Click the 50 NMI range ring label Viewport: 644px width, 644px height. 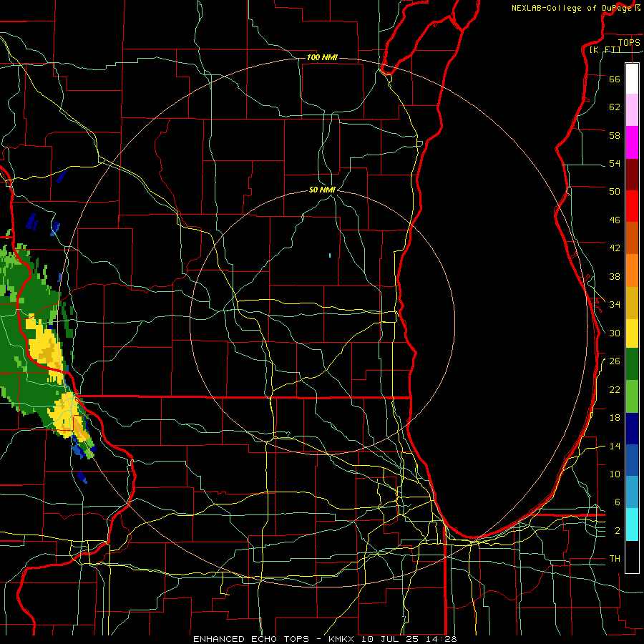[x=322, y=190]
